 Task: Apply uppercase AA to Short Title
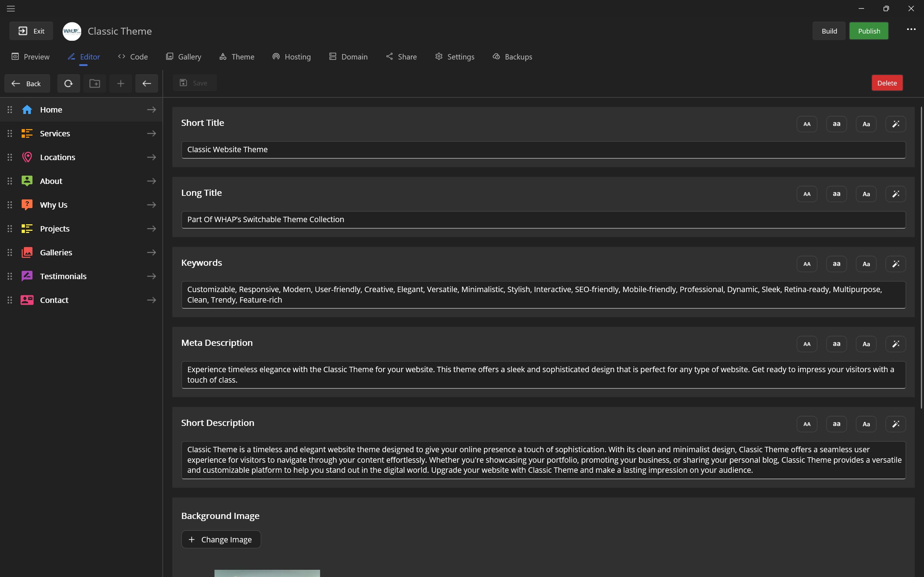[x=806, y=124]
